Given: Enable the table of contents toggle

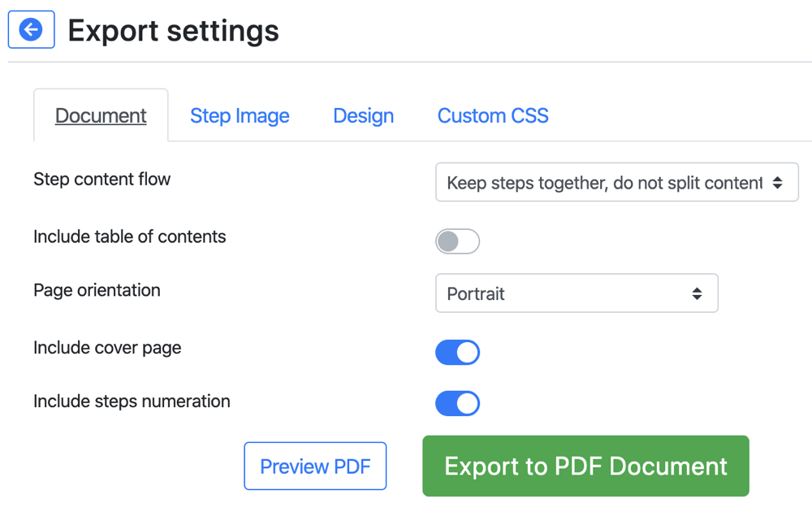Looking at the screenshot, I should (x=457, y=241).
